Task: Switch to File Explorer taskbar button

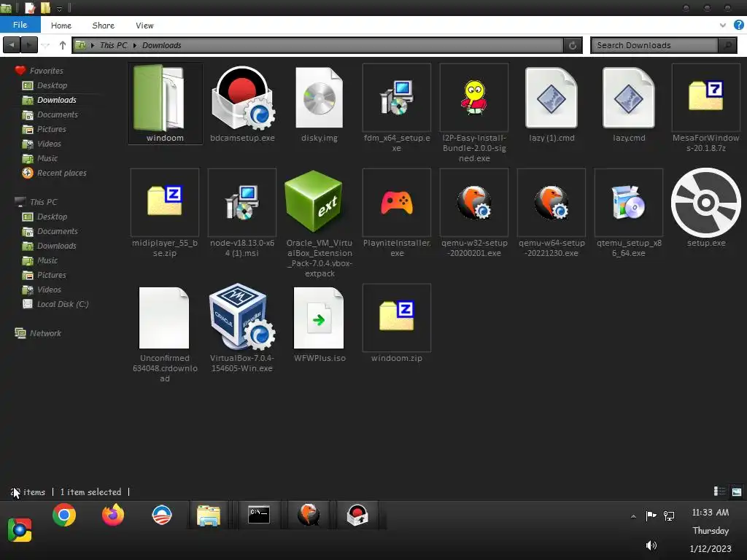Action: coord(209,516)
